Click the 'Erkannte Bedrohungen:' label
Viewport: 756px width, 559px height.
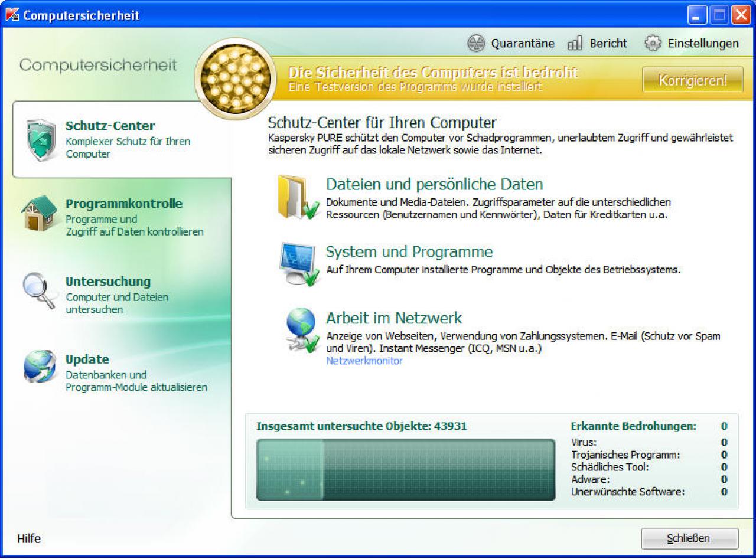point(634,426)
